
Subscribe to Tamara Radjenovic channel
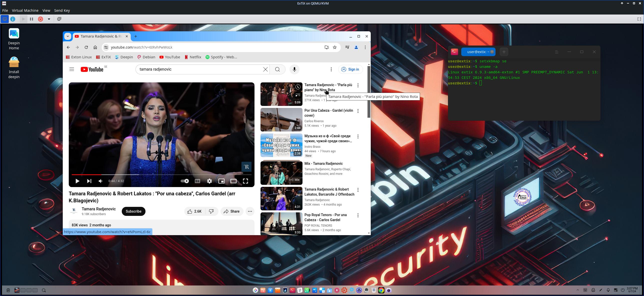133,211
